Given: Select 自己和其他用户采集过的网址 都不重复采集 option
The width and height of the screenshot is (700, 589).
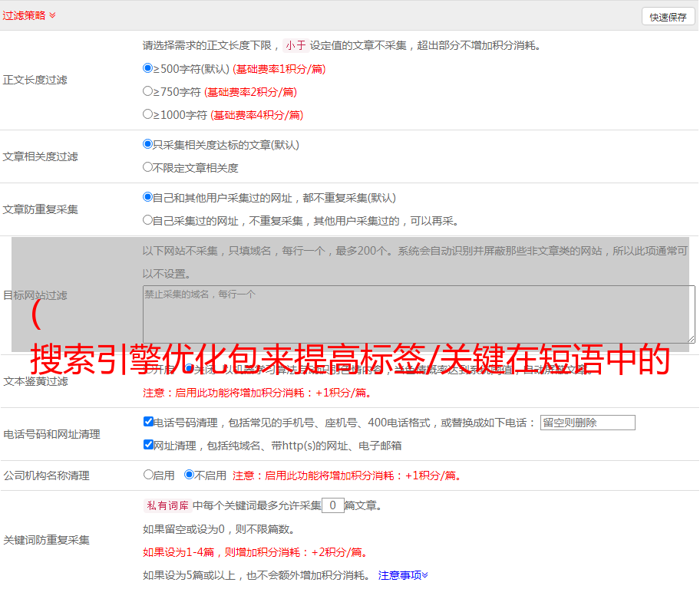Looking at the screenshot, I should [147, 197].
